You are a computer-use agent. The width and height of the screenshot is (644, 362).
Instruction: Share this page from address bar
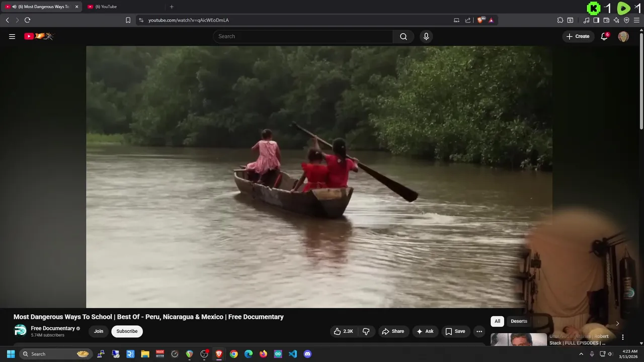(x=467, y=20)
